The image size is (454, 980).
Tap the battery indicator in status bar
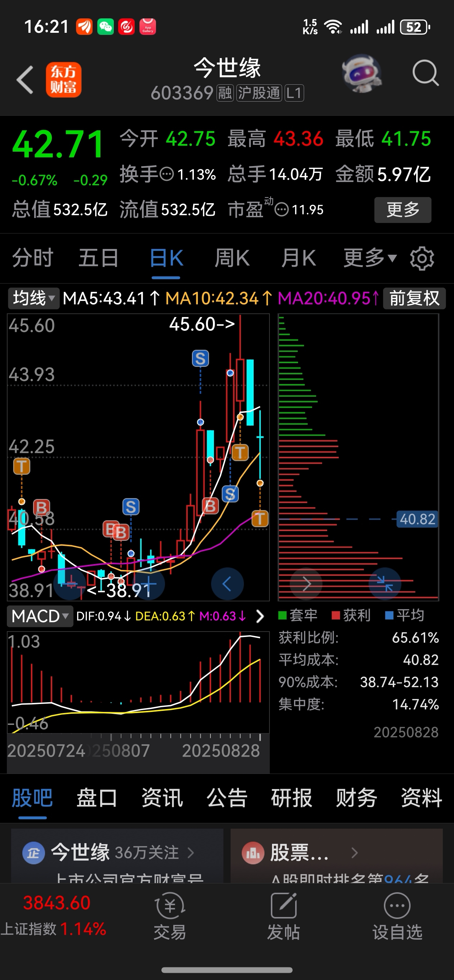pos(415,27)
